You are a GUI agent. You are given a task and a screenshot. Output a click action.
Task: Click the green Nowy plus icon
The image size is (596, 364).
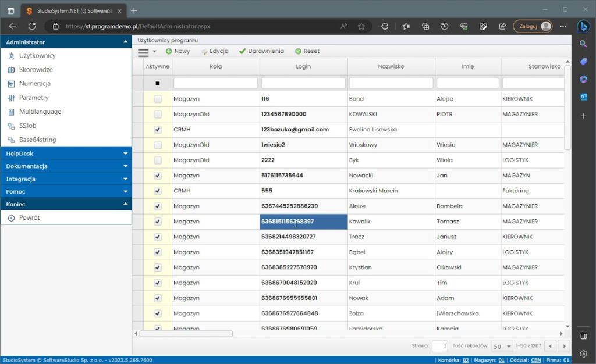coord(169,51)
